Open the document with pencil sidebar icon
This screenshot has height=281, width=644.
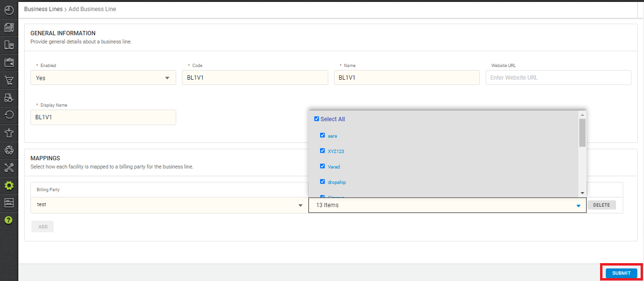(x=9, y=27)
